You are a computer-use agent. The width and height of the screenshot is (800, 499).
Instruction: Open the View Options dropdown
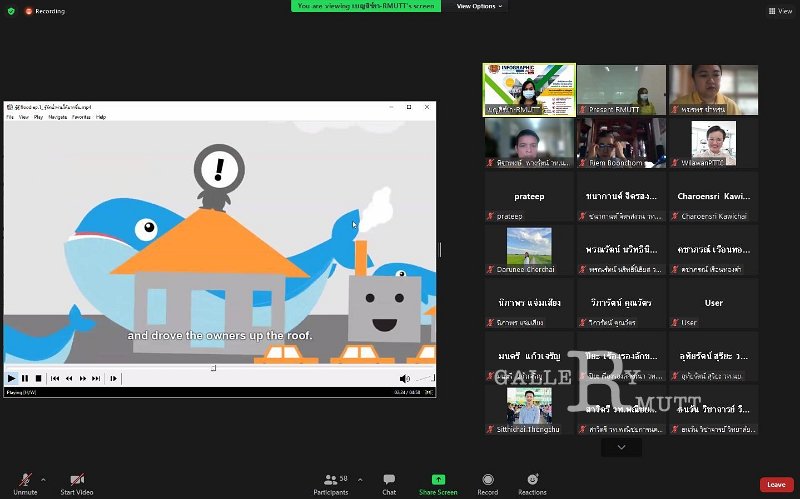pos(479,6)
